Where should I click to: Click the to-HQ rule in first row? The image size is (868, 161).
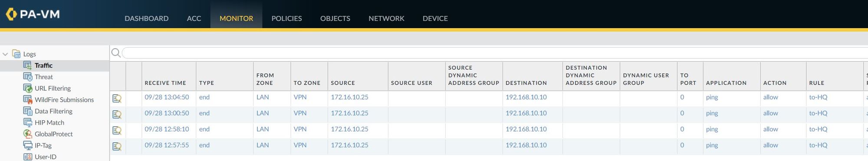coord(818,97)
